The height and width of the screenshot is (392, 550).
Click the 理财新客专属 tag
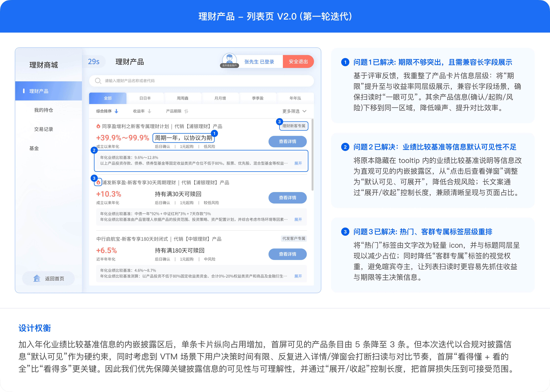(294, 126)
